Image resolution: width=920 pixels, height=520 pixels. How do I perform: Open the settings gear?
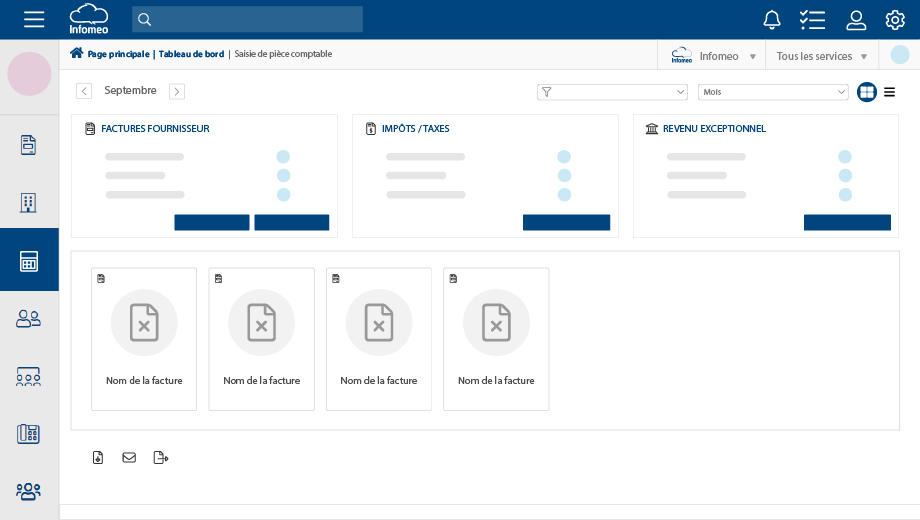[895, 19]
